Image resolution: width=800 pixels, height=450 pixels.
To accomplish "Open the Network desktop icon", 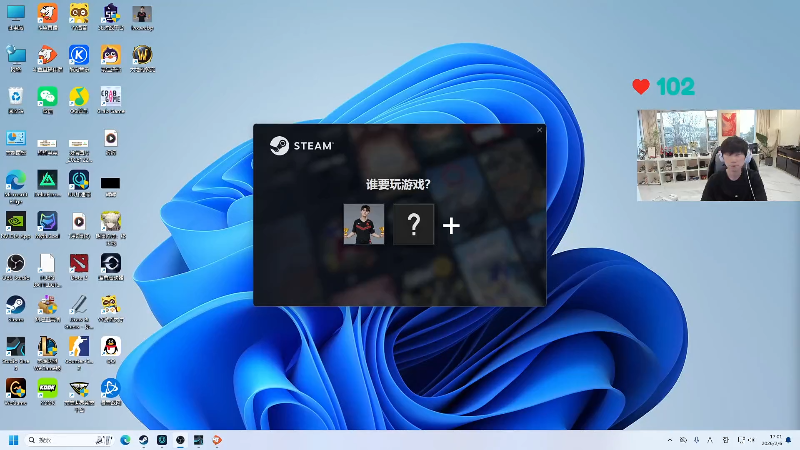I will 16,59.
